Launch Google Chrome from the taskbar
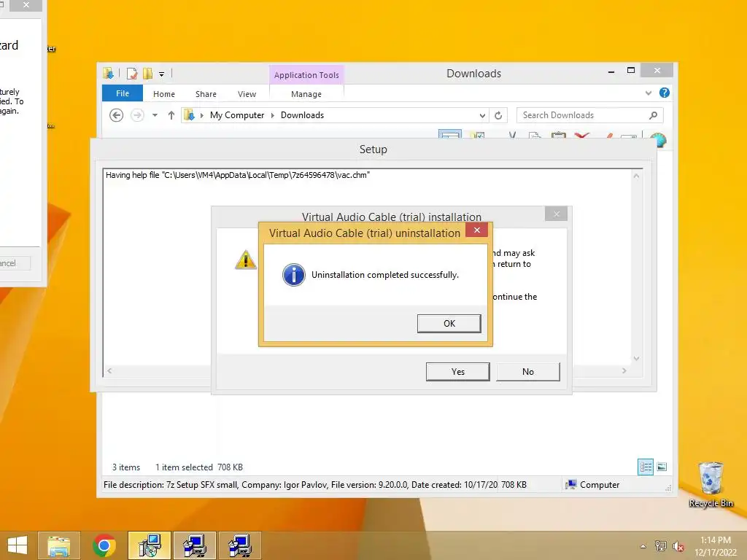This screenshot has height=560, width=747. pos(104,545)
